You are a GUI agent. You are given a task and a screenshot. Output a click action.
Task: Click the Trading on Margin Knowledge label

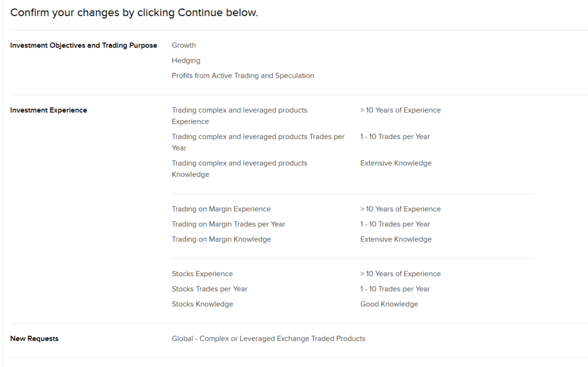pyautogui.click(x=221, y=239)
